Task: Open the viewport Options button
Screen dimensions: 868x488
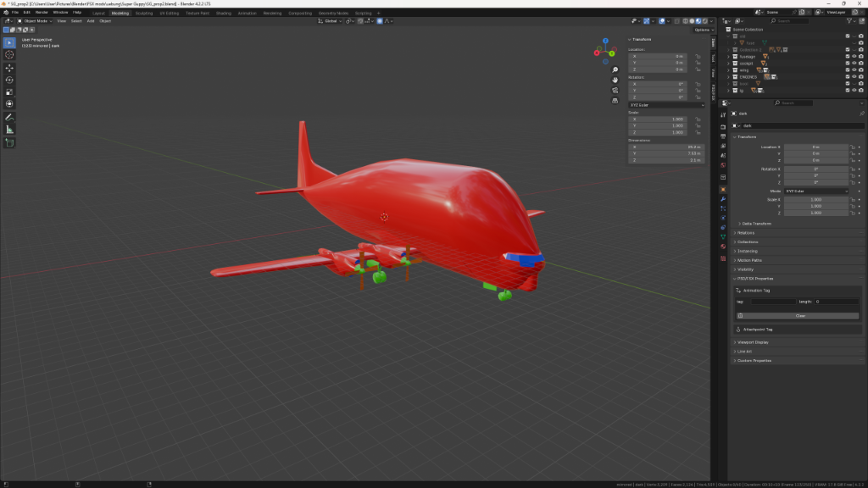Action: point(703,30)
